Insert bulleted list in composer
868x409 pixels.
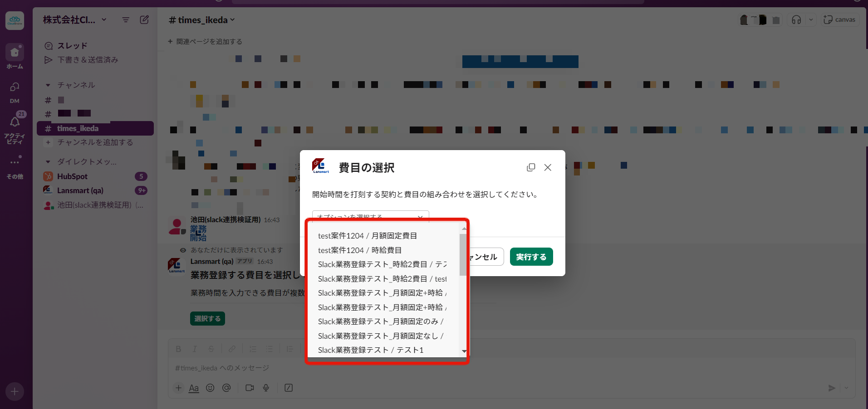[269, 349]
